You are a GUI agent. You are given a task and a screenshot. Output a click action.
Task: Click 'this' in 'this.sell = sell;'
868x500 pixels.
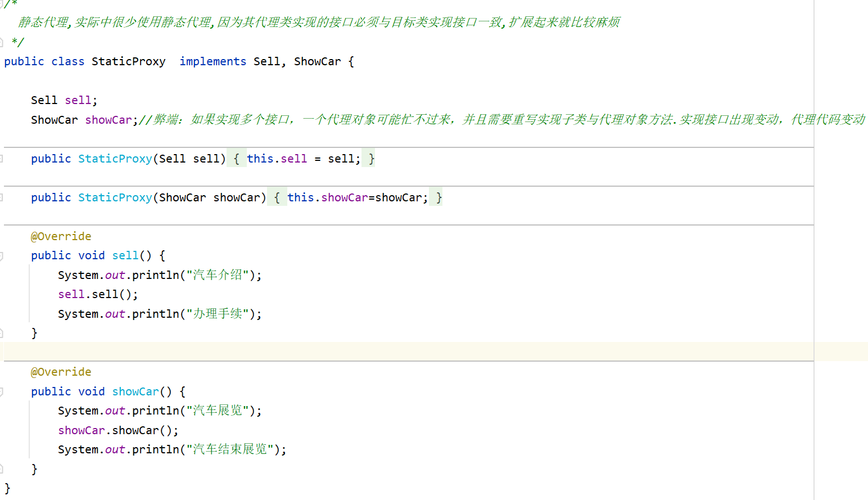(x=260, y=159)
